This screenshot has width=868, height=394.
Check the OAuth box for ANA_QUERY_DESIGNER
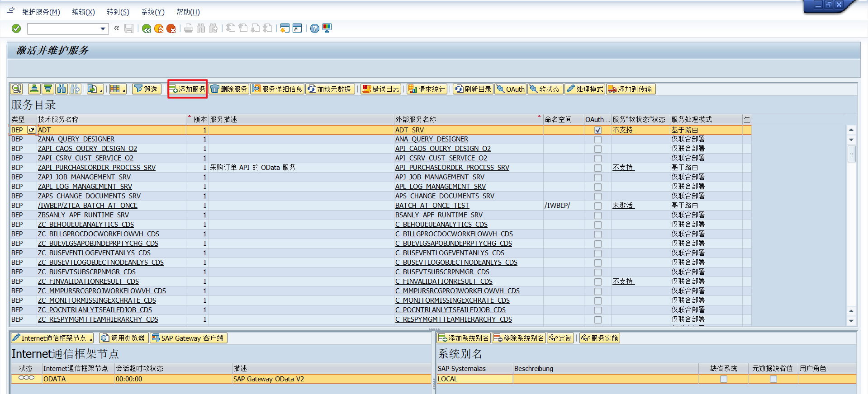coord(598,140)
